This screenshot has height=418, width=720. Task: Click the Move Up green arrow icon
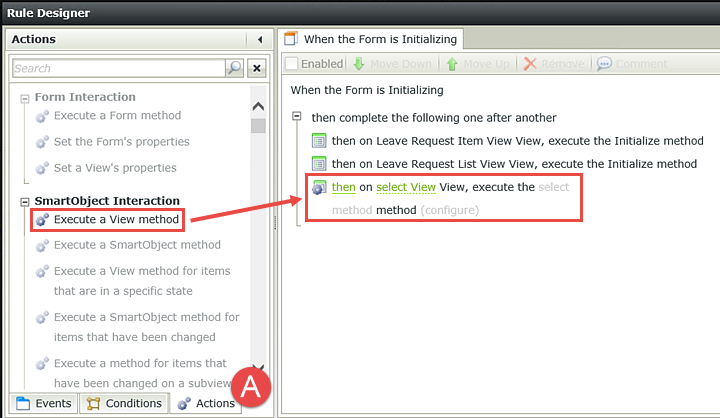pos(452,64)
